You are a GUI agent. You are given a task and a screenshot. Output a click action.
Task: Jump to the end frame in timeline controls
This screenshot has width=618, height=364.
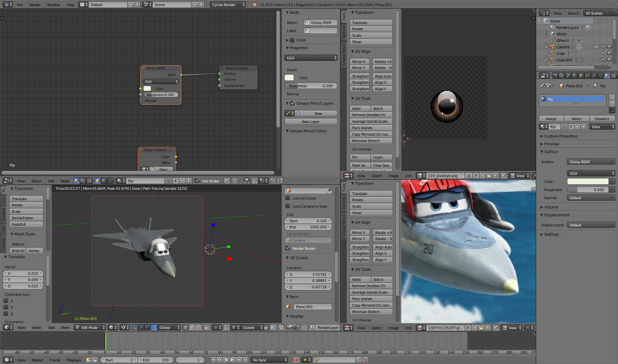[246, 360]
